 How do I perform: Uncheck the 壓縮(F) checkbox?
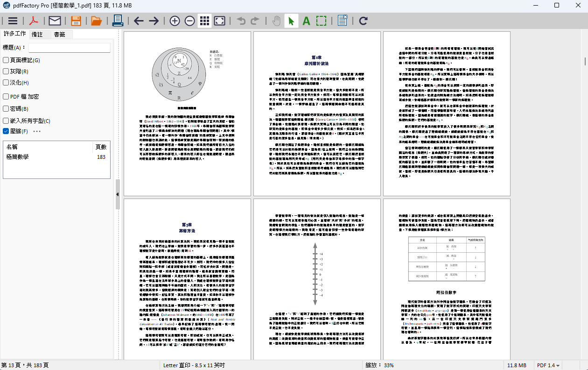[6, 131]
